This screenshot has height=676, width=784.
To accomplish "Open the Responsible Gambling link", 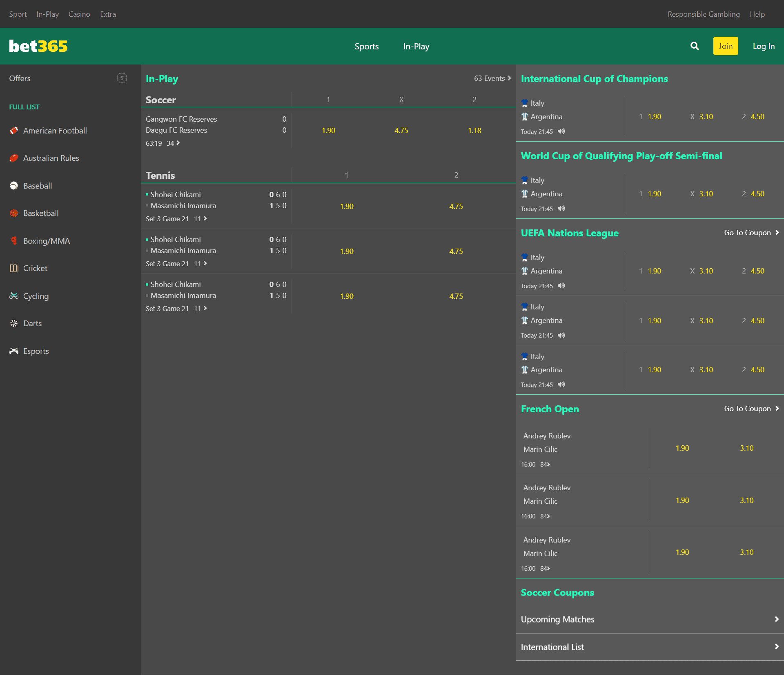I will coord(704,14).
